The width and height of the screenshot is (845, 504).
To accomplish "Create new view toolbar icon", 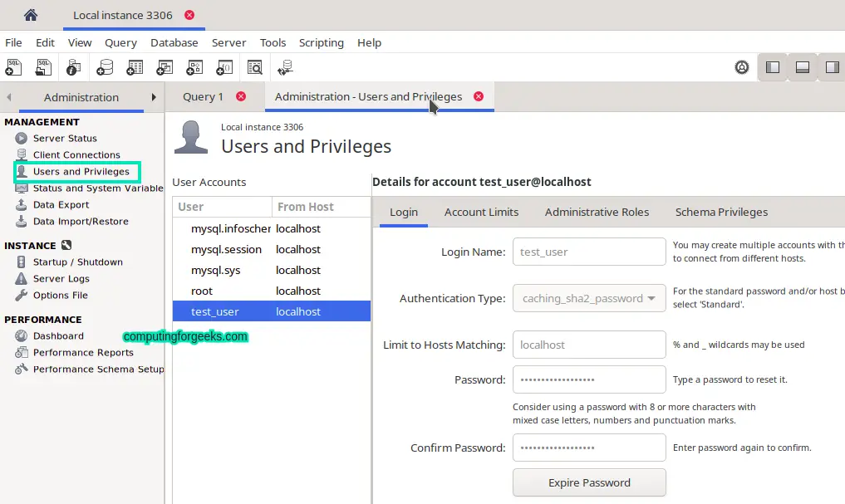I will (165, 67).
